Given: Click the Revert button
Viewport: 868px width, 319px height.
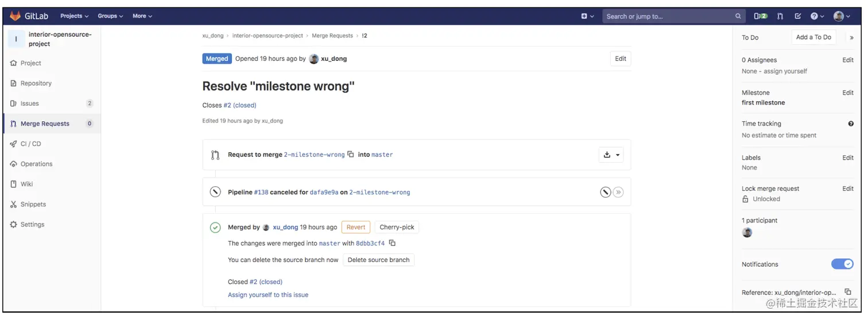Looking at the screenshot, I should point(356,227).
